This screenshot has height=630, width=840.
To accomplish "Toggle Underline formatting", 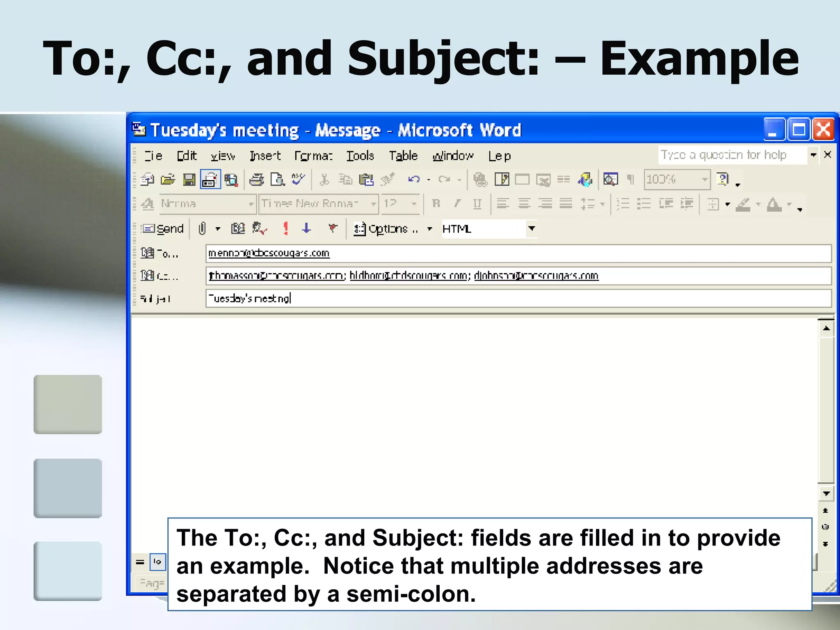I will pos(477,204).
